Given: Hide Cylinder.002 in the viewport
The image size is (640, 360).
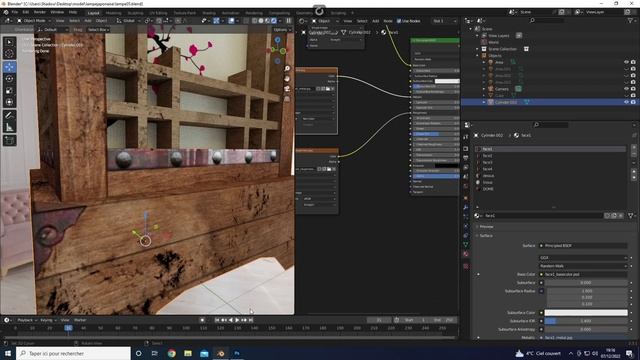Looking at the screenshot, I should click(x=626, y=102).
